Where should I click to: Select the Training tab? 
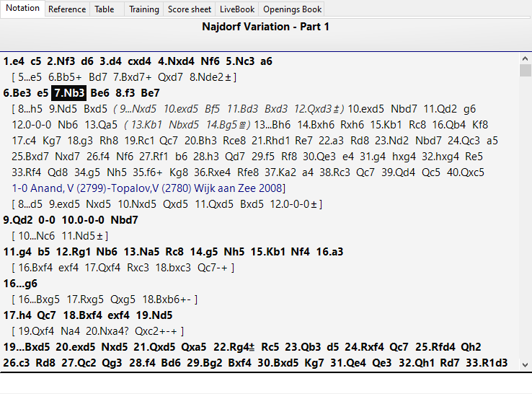point(144,9)
